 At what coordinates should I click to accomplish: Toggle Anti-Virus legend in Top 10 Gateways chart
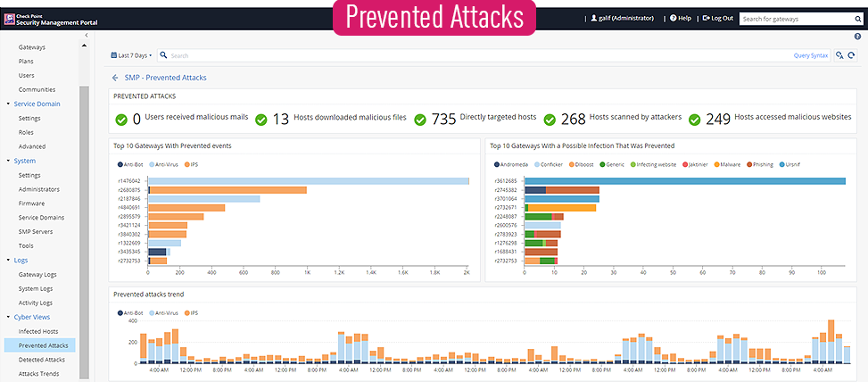[x=163, y=164]
